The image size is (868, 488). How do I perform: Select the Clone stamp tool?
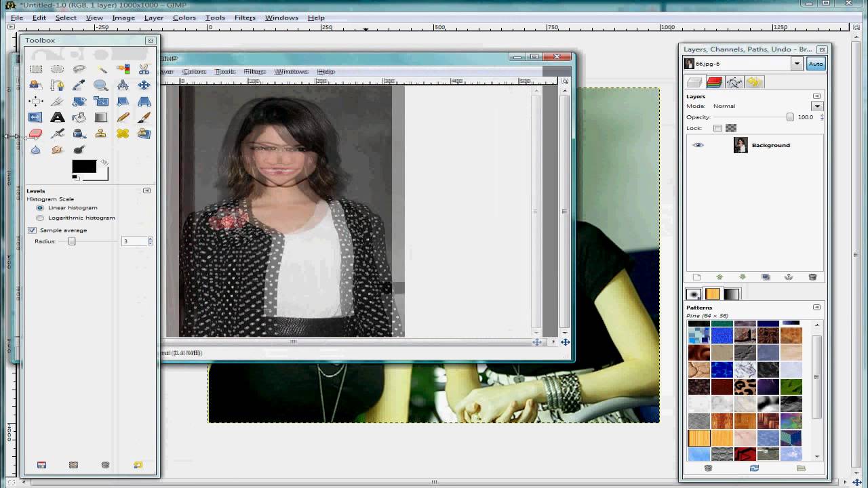coord(101,134)
